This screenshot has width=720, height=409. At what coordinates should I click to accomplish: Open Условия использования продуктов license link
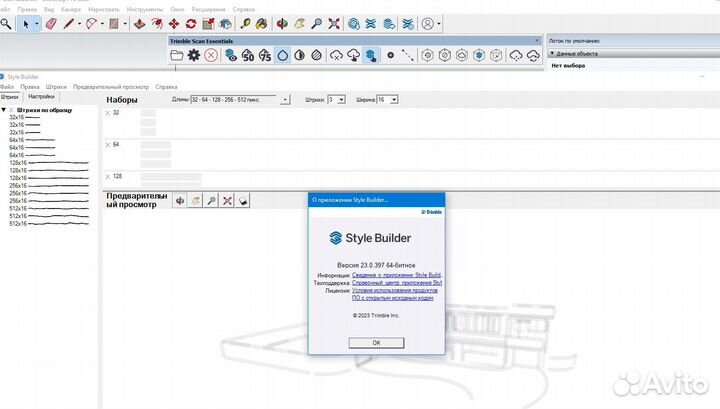point(394,290)
